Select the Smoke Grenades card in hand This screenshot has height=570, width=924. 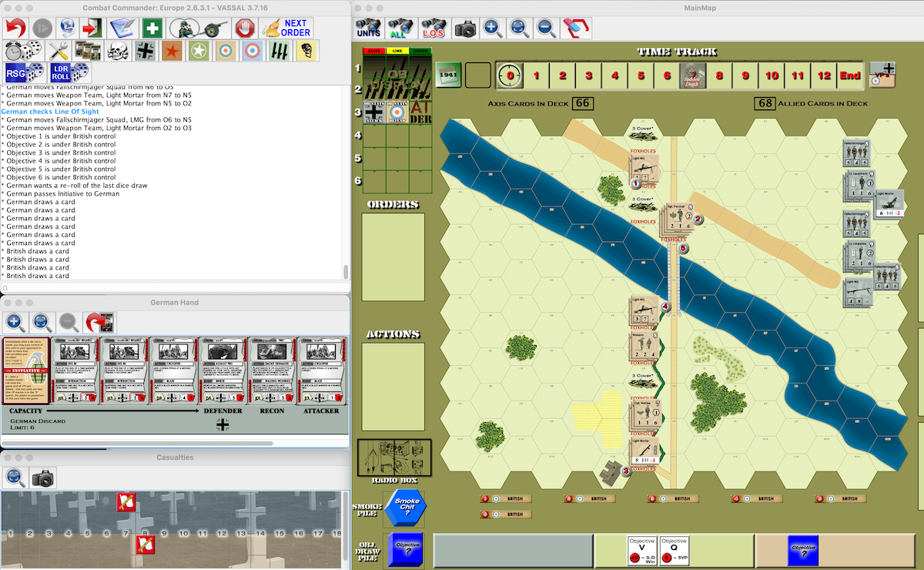click(x=272, y=370)
